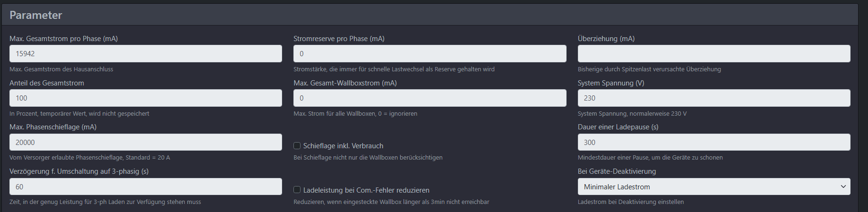The width and height of the screenshot is (868, 212).
Task: Click the 'Dauer einer Ladepause (s)' label
Action: pos(618,127)
